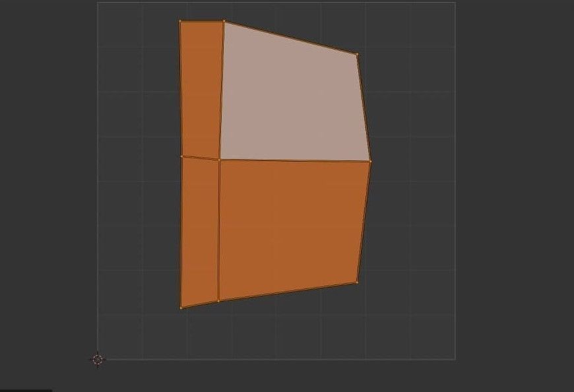Select the bottom vertex shared by both lower faces
574x392 pixels.
pos(219,301)
